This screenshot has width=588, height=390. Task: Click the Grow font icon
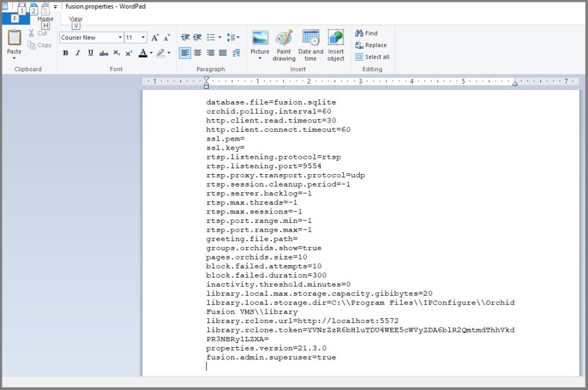click(153, 37)
